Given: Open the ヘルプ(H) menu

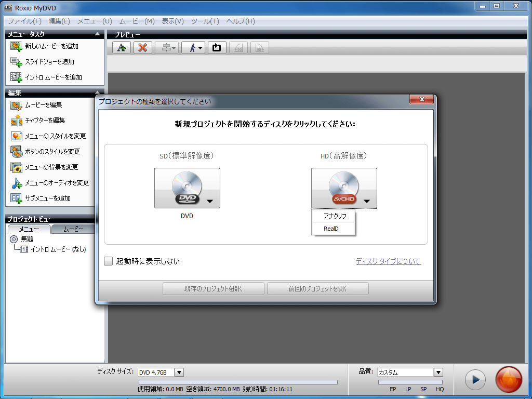Looking at the screenshot, I should (x=241, y=21).
